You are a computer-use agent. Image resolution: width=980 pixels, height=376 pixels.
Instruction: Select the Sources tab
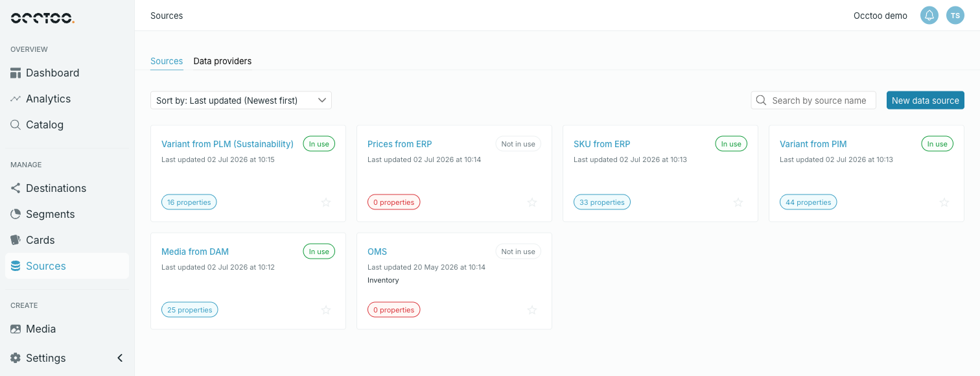[167, 61]
